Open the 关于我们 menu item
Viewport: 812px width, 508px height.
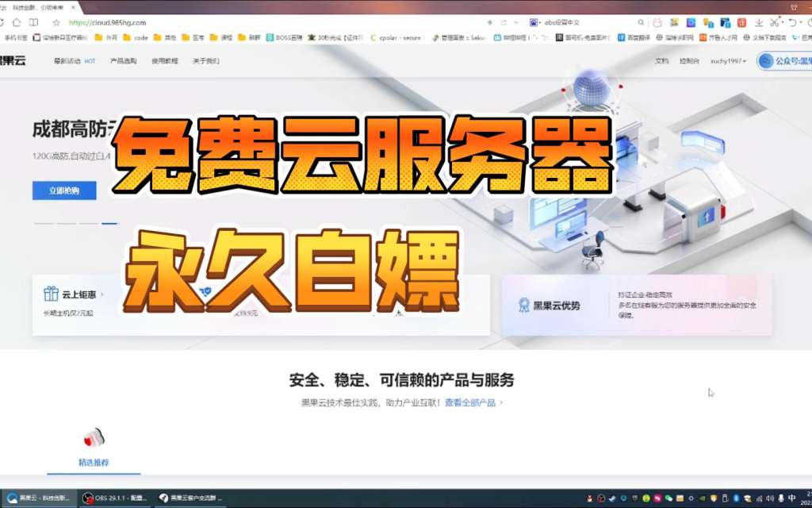(206, 60)
